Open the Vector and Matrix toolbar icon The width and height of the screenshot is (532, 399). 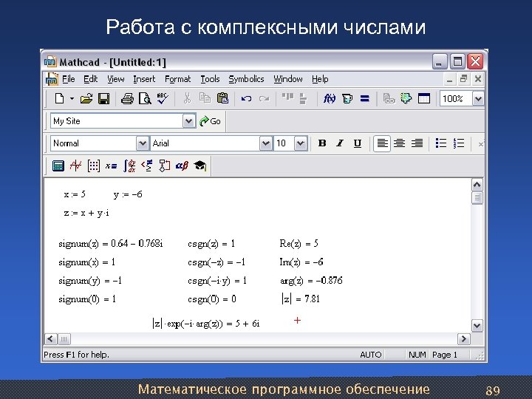(x=93, y=166)
